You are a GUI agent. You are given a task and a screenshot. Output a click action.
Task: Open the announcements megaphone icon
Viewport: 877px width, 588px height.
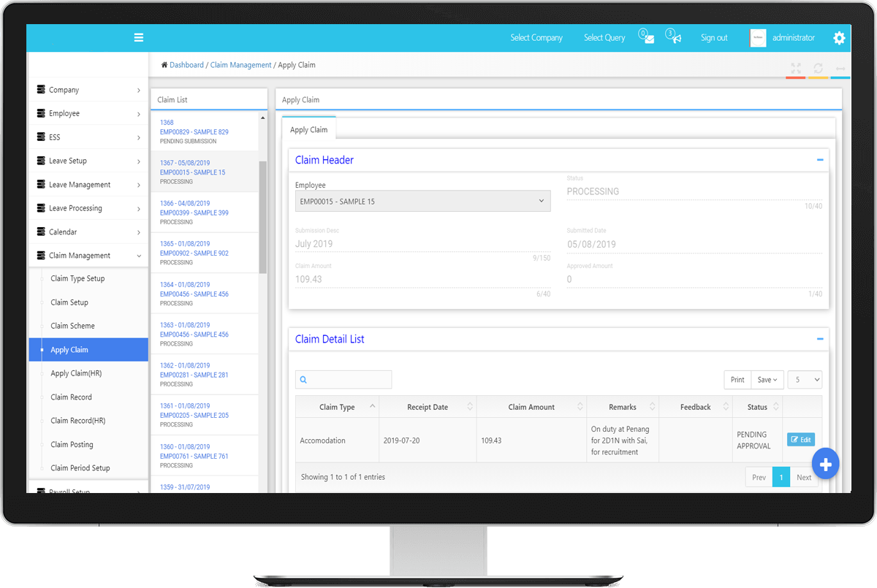pos(675,39)
